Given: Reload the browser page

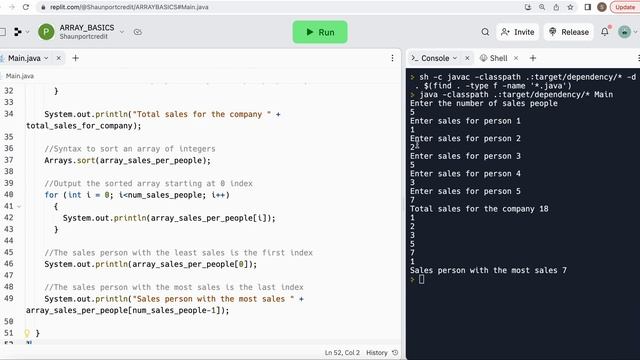Looking at the screenshot, I should click(26, 7).
